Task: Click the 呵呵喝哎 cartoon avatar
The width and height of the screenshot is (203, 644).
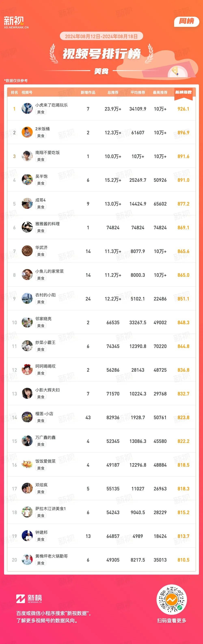Action: [27, 370]
